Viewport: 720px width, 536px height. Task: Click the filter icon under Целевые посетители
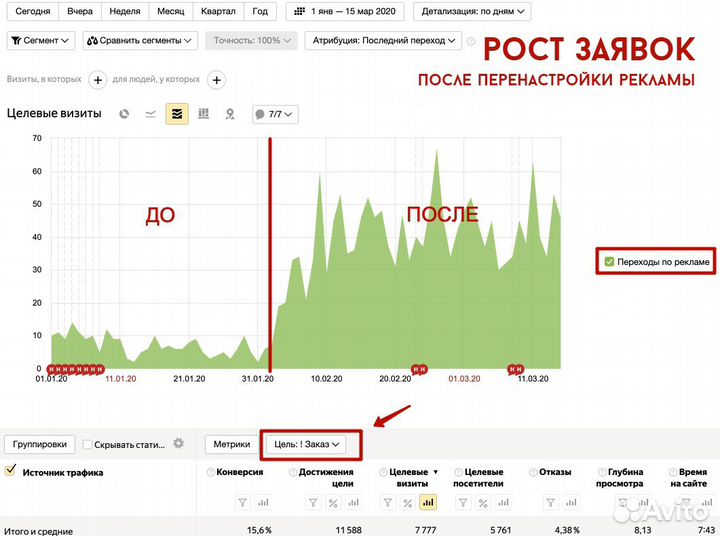[x=463, y=503]
